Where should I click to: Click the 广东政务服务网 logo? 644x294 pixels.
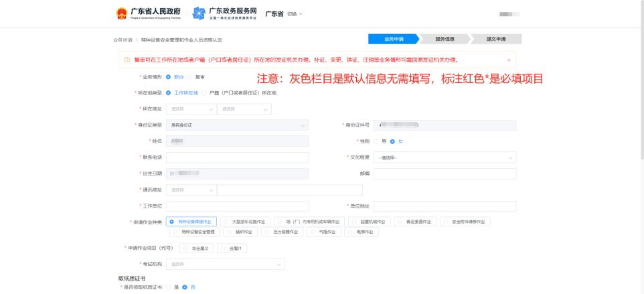(x=199, y=13)
